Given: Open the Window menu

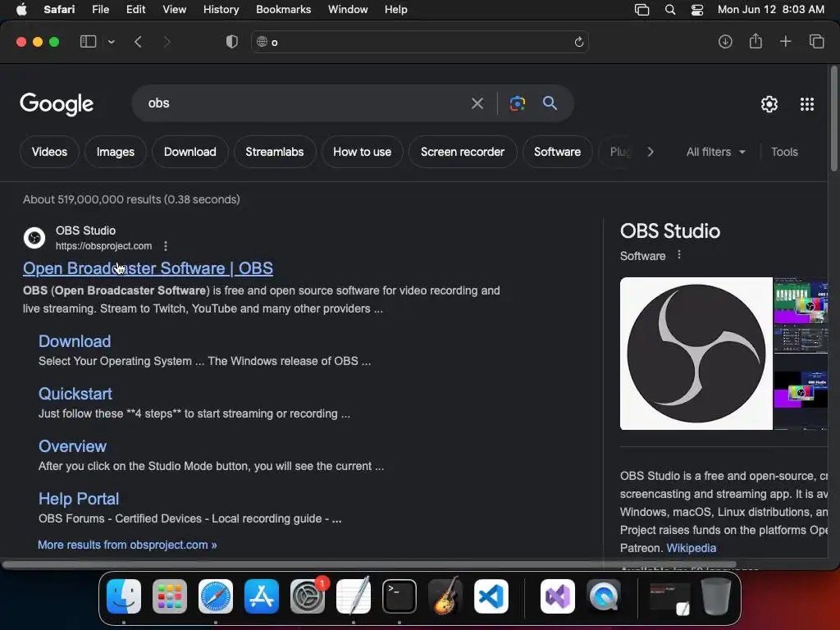Looking at the screenshot, I should [348, 10].
